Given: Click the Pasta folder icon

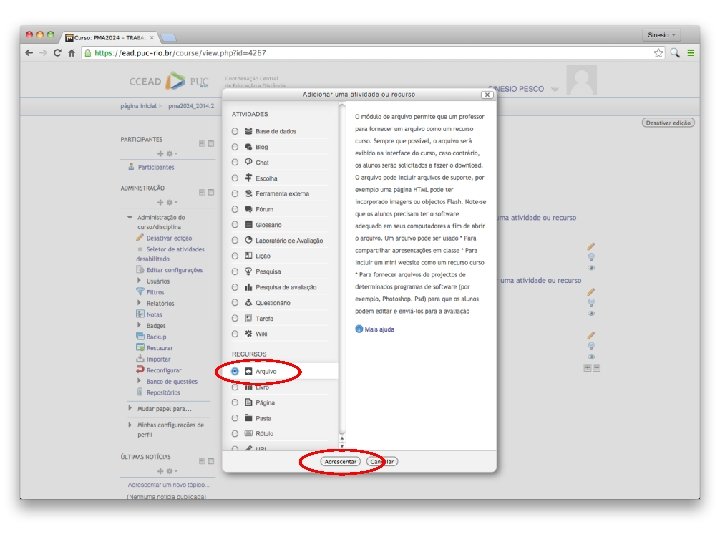Looking at the screenshot, I should tap(248, 418).
